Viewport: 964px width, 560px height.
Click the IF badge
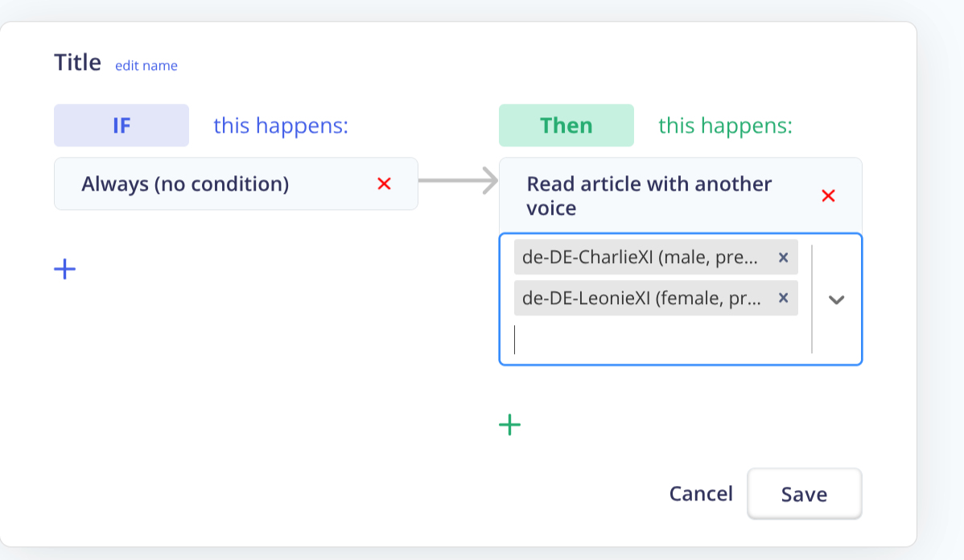click(x=122, y=126)
